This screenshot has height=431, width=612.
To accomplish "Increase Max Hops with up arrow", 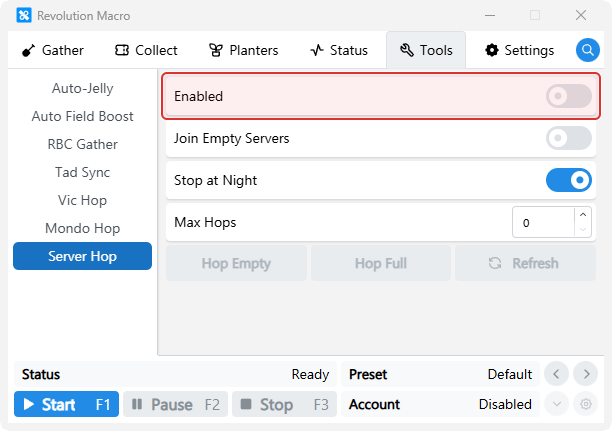I will point(583,215).
